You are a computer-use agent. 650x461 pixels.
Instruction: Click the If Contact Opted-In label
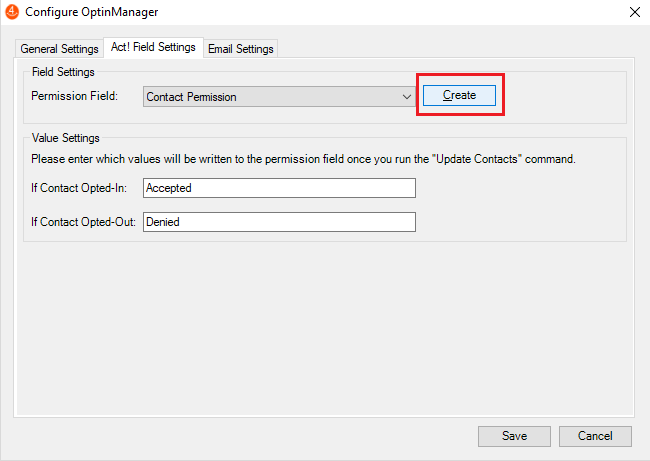click(79, 188)
